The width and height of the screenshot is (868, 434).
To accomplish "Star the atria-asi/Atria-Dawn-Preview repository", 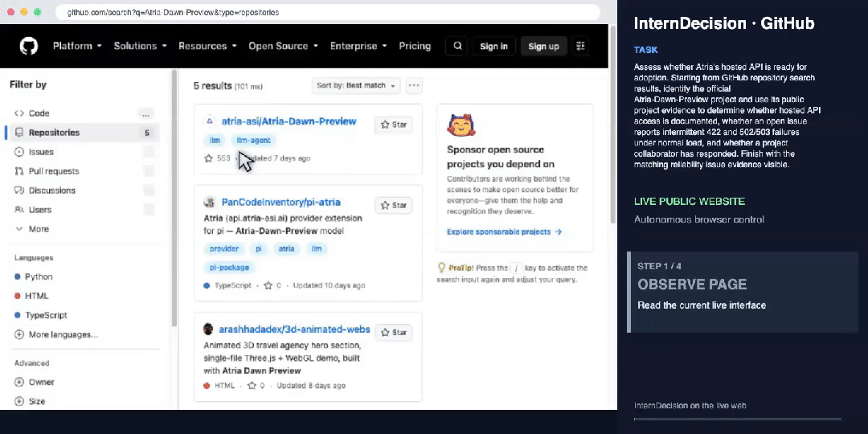I will [x=394, y=125].
